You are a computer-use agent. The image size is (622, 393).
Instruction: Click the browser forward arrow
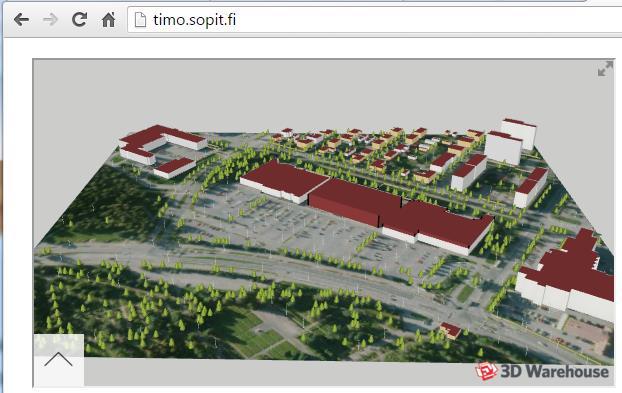50,19
